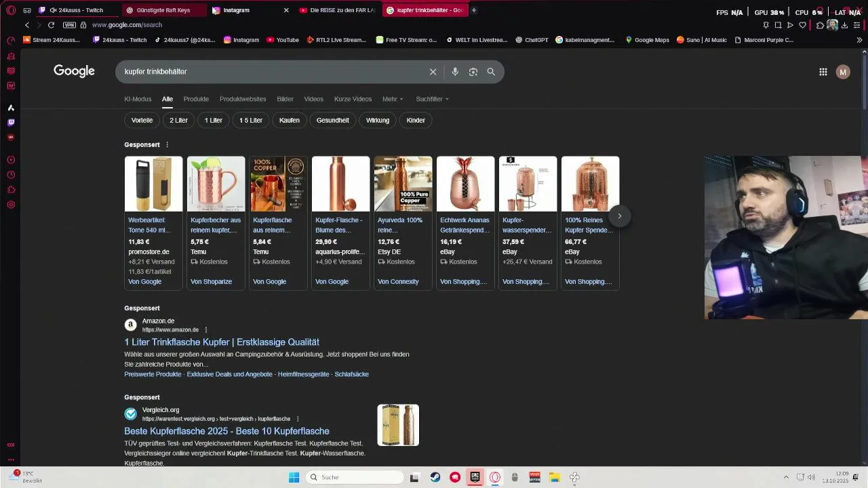Switch to the Bilder search tab
868x488 pixels.
[x=285, y=99]
